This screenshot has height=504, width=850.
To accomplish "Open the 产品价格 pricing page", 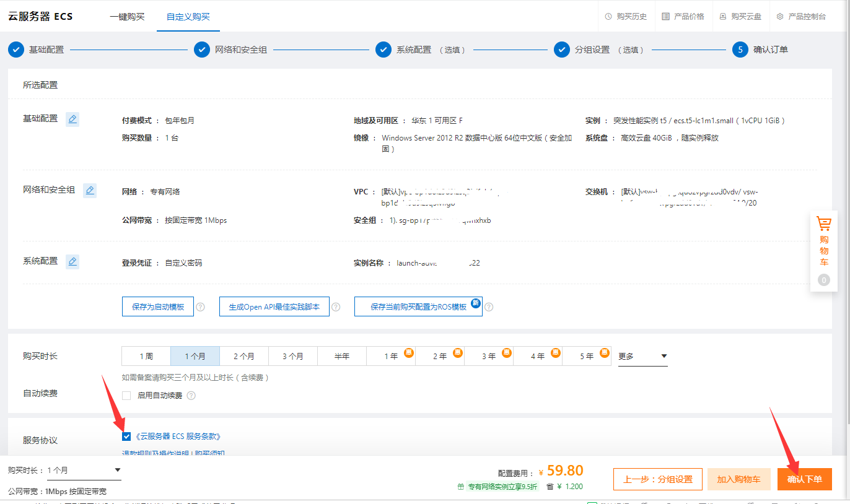I will tap(683, 17).
